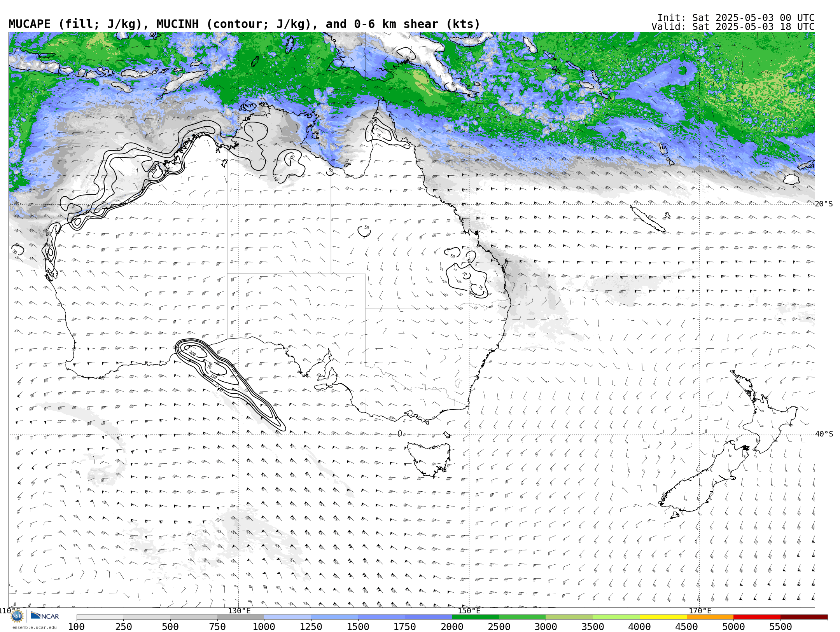Pick the periwinkle 1750-2000 swatch

(x=428, y=617)
